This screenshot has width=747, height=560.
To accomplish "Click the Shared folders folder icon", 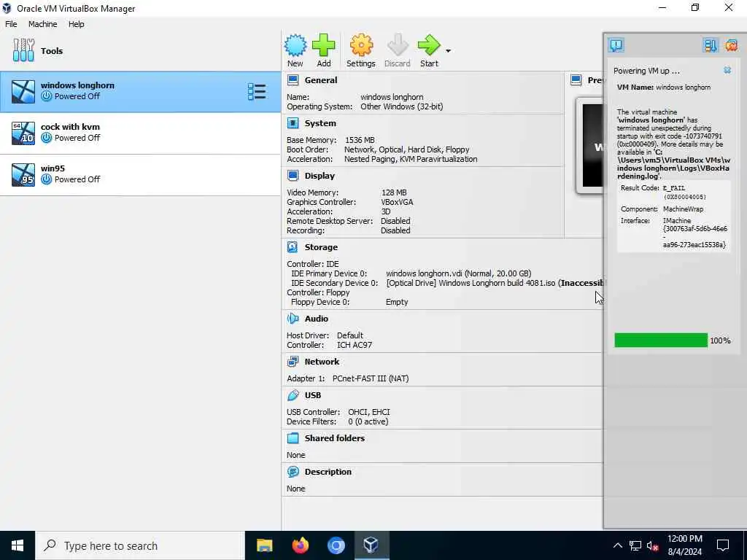I will point(293,437).
